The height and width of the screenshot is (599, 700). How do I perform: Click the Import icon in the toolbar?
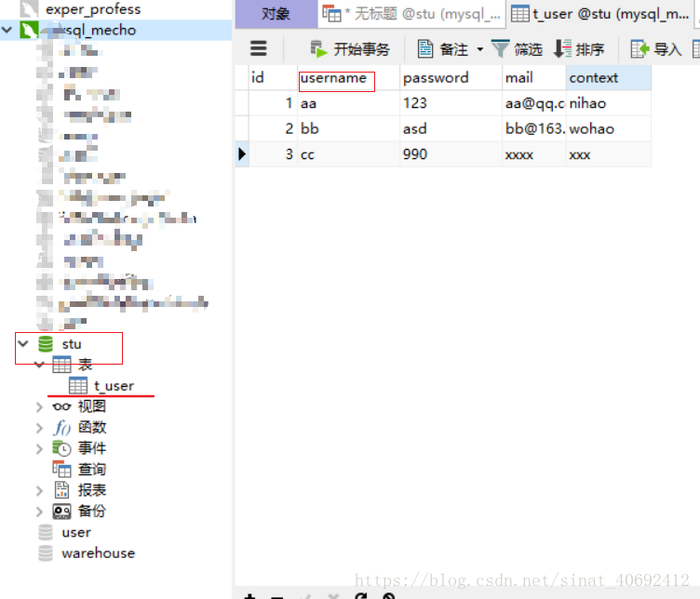coord(639,49)
